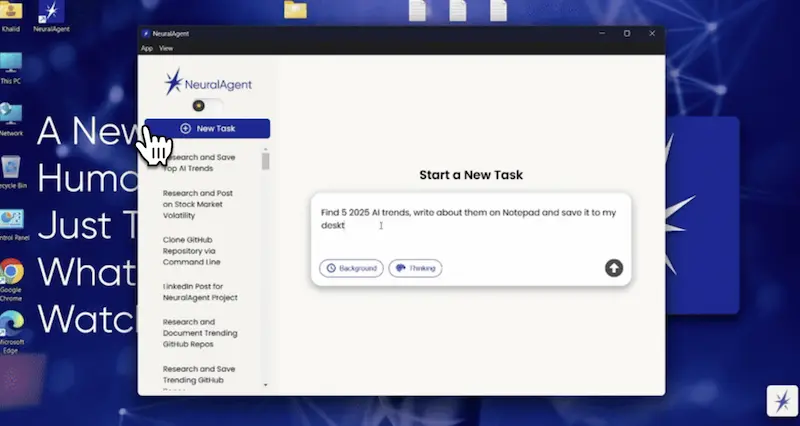The image size is (800, 426).
Task: Select the Khalid user folder desktop icon
Action: [x=11, y=16]
